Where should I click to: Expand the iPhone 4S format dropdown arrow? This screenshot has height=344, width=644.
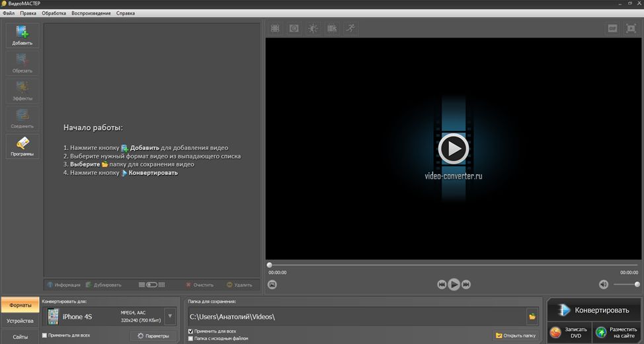[x=170, y=316]
